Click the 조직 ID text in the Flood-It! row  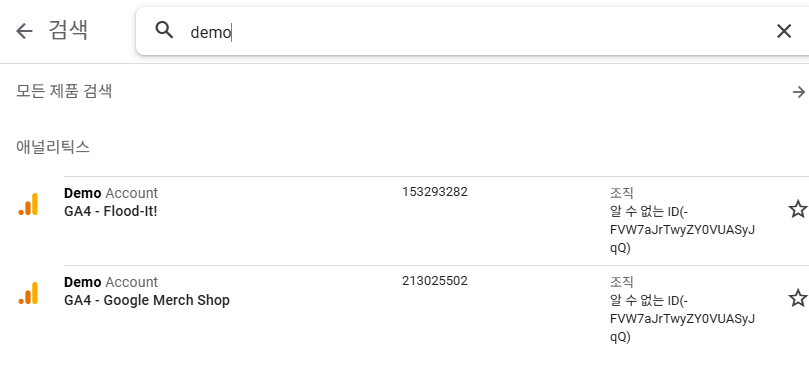click(682, 230)
